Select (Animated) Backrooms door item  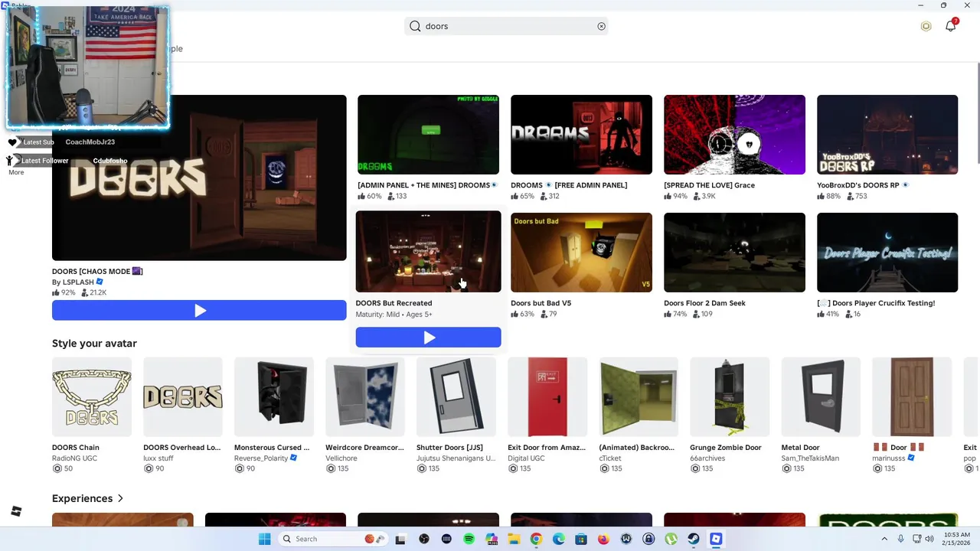point(639,397)
